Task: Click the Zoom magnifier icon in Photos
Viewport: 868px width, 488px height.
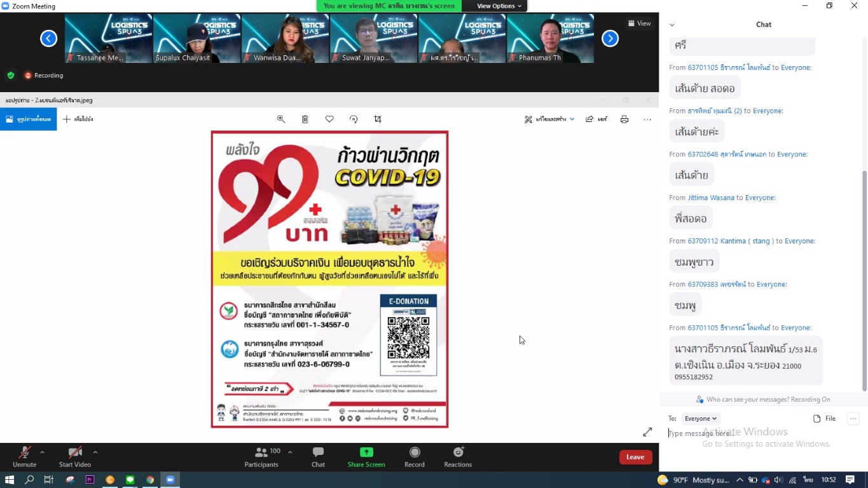Action: [281, 119]
